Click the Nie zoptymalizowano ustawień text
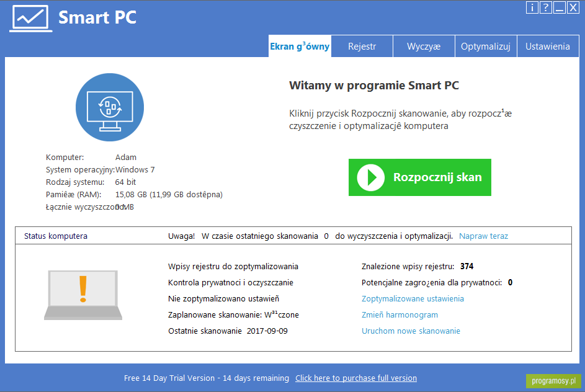Image resolution: width=585 pixels, height=392 pixels. click(223, 299)
